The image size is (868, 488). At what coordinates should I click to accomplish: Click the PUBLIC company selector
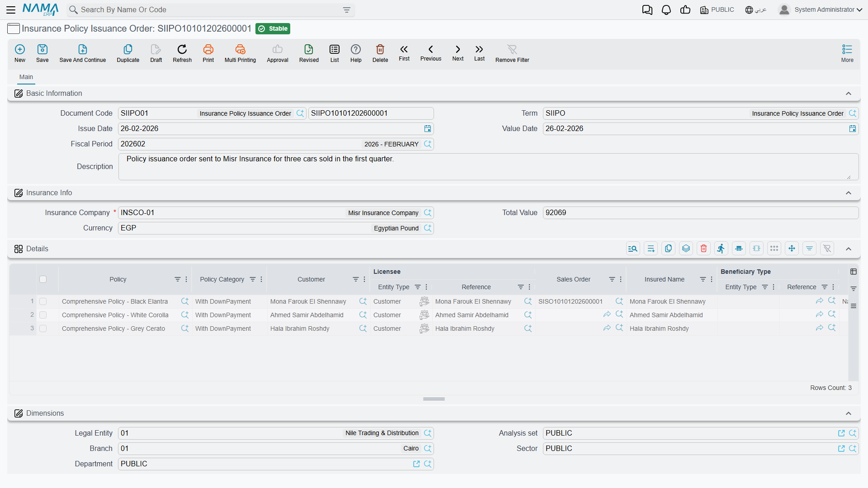click(x=717, y=9)
